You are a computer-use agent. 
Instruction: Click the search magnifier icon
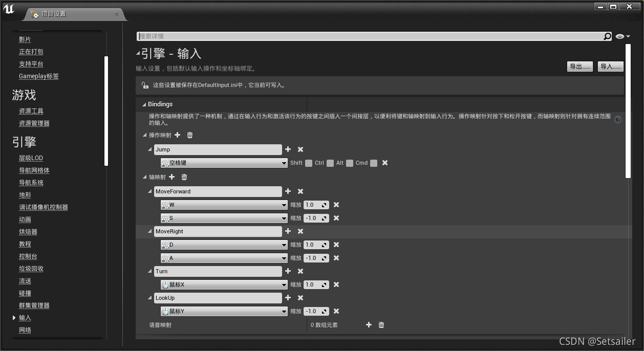point(608,36)
